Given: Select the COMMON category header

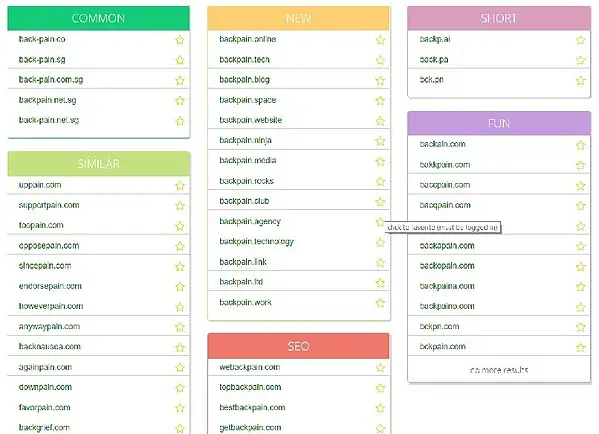Looking at the screenshot, I should 99,18.
